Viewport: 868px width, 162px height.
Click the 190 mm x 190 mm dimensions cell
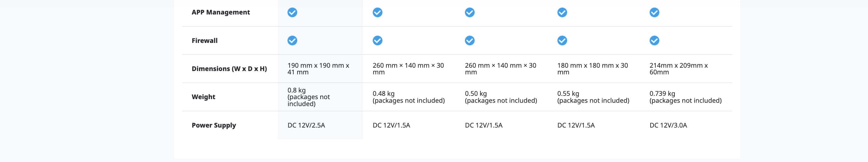(318, 69)
